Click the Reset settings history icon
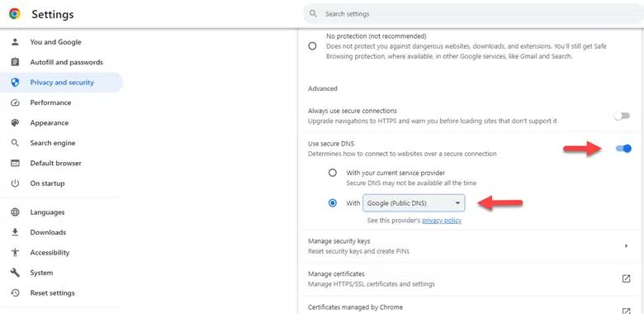The width and height of the screenshot is (644, 314). point(15,293)
